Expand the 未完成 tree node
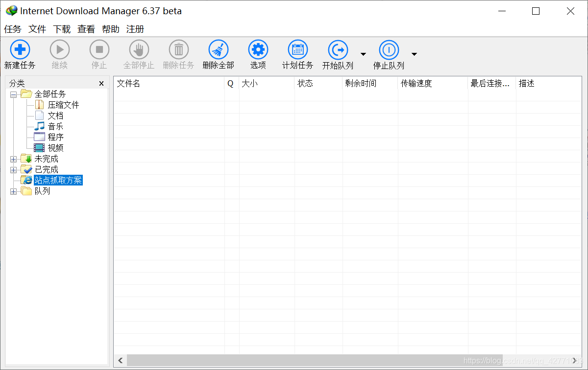Screen dimensions: 588x370 tap(13, 159)
